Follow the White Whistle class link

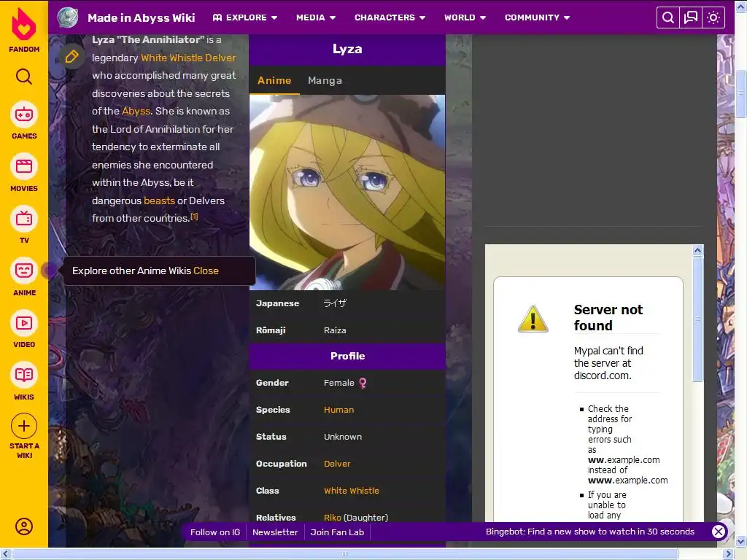point(352,491)
